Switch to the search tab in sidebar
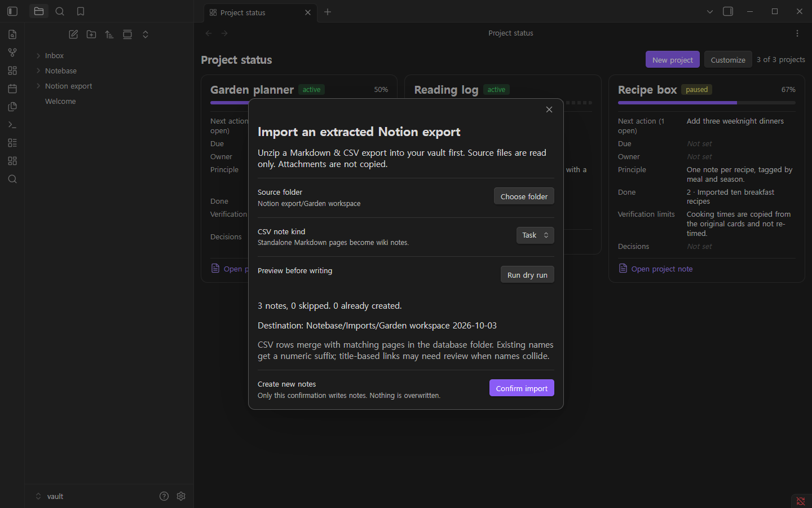Viewport: 812px width, 508px height. click(x=60, y=11)
